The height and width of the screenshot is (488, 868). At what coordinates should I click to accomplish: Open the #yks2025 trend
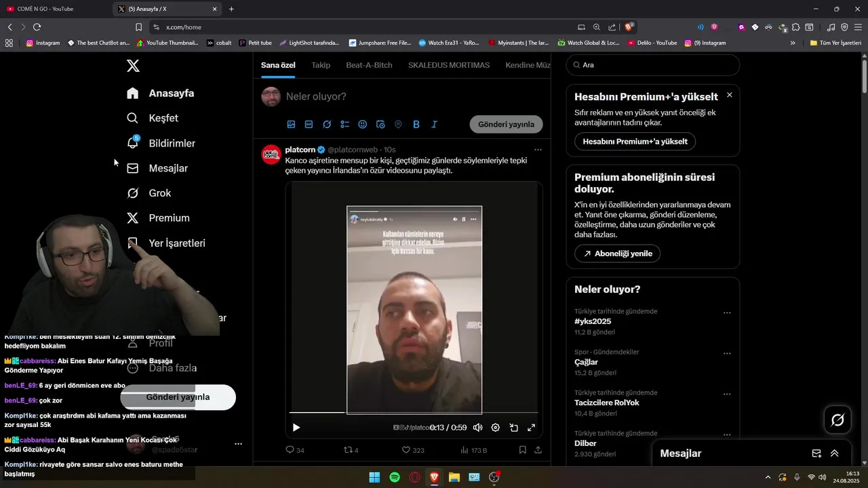(593, 322)
